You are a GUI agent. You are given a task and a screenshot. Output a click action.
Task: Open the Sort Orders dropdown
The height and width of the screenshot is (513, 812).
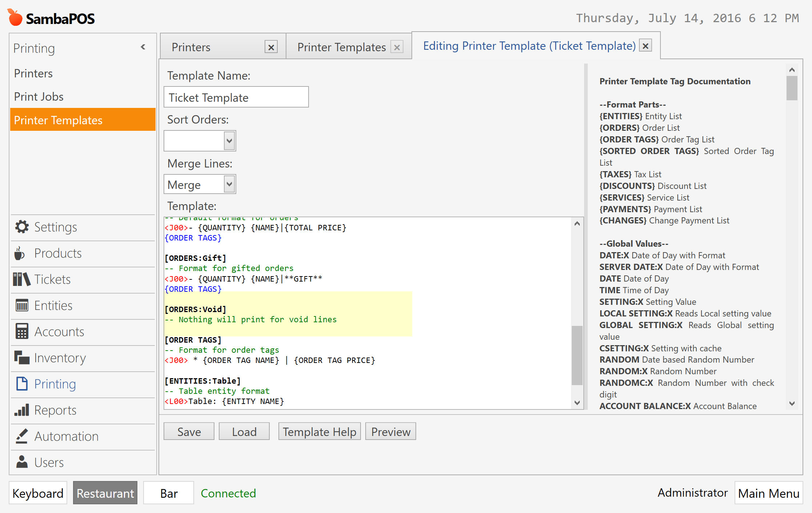(229, 141)
